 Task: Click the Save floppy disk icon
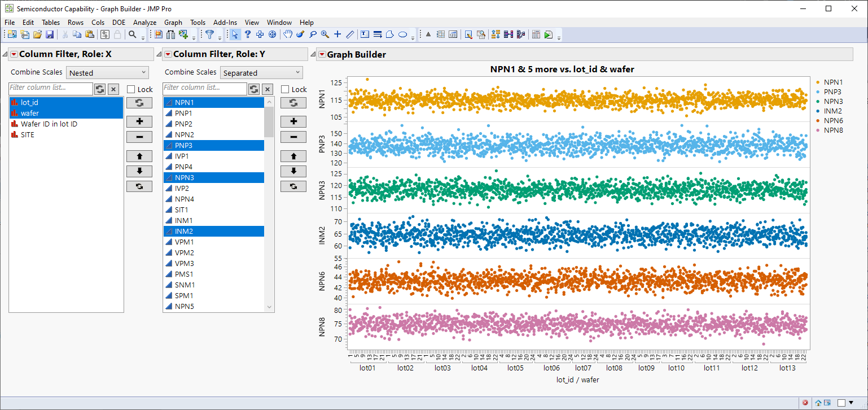pos(50,34)
